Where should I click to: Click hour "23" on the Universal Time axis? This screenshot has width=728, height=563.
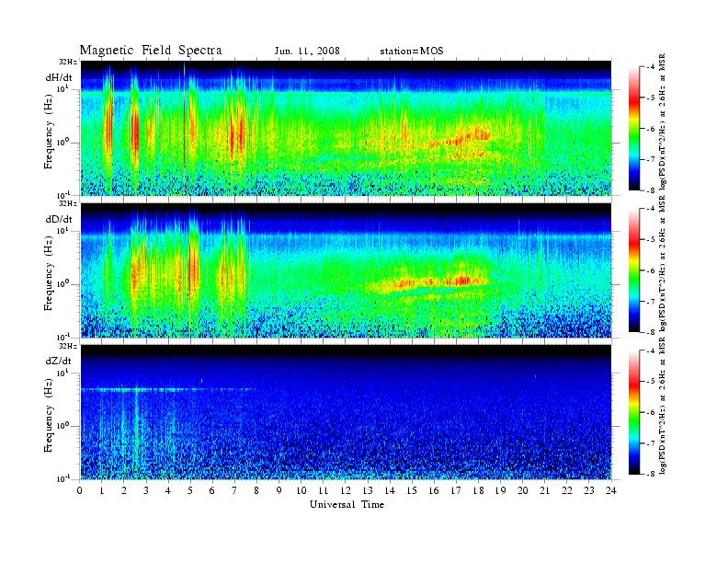tap(588, 490)
